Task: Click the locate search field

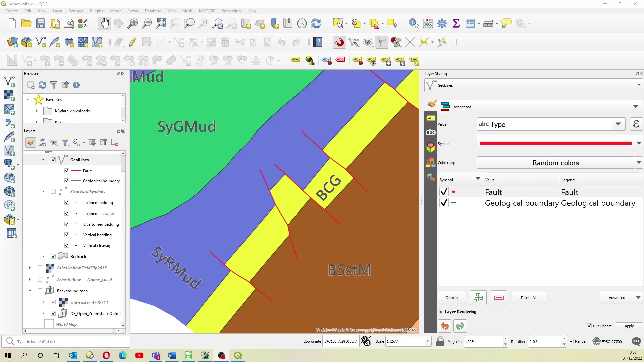Action: [65, 341]
